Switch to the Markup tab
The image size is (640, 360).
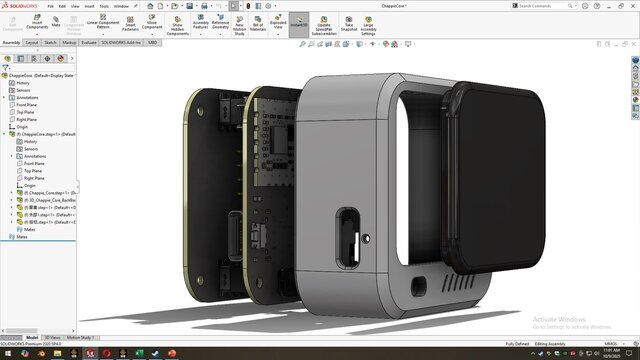69,42
